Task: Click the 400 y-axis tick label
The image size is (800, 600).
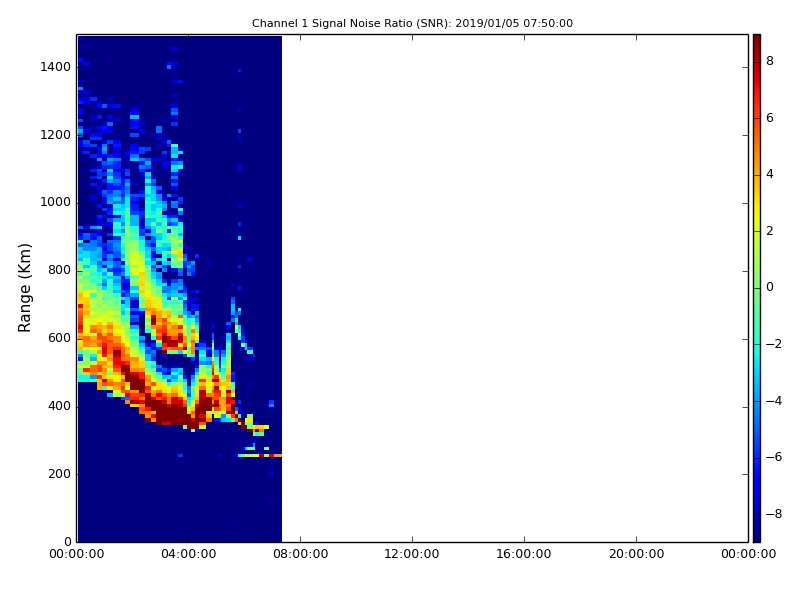Action: coord(59,406)
